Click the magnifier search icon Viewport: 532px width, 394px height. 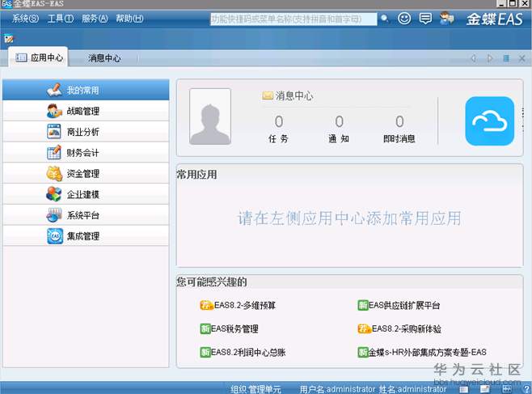pyautogui.click(x=384, y=19)
